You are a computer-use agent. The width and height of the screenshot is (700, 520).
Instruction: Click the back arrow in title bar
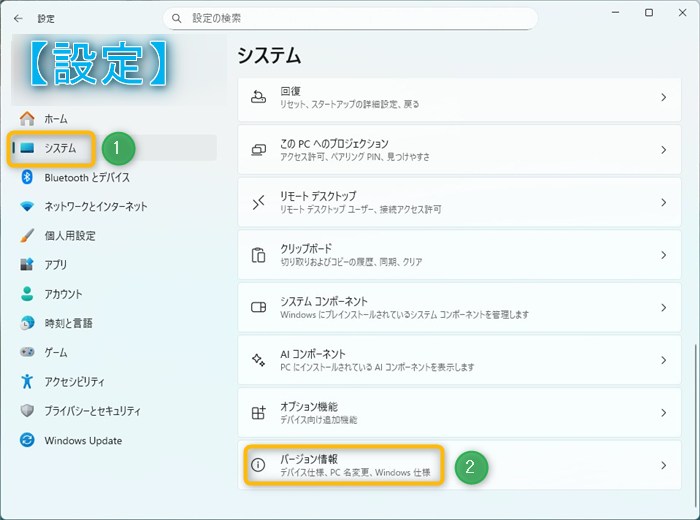coord(18,18)
